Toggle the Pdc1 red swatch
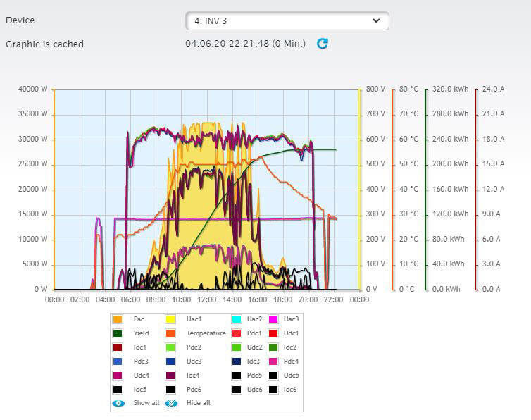Screen dimensions: 531x420 (237, 333)
